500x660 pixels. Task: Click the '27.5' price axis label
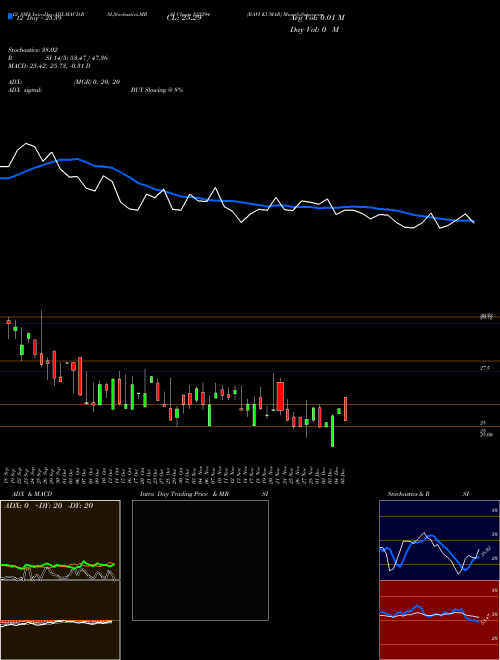[x=485, y=368]
